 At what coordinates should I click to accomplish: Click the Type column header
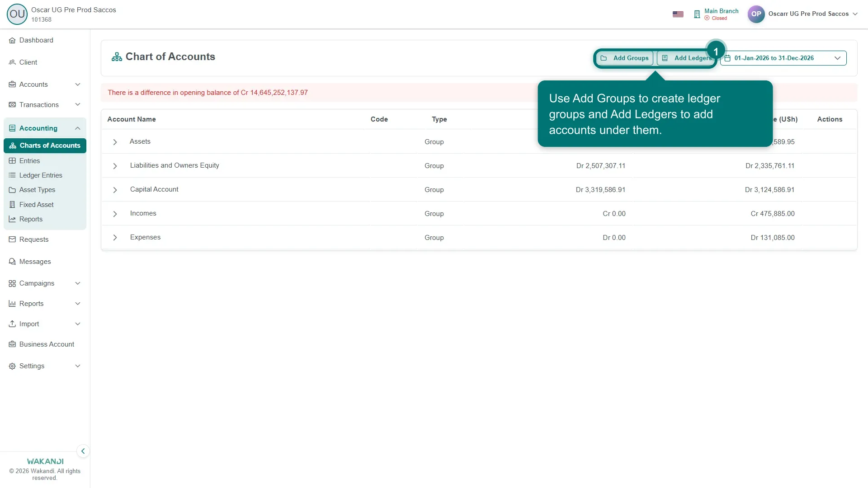[x=439, y=119]
